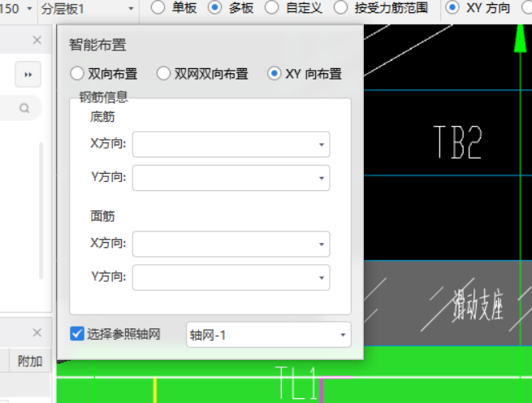Open the 150 value dropdown arrow

[x=29, y=8]
